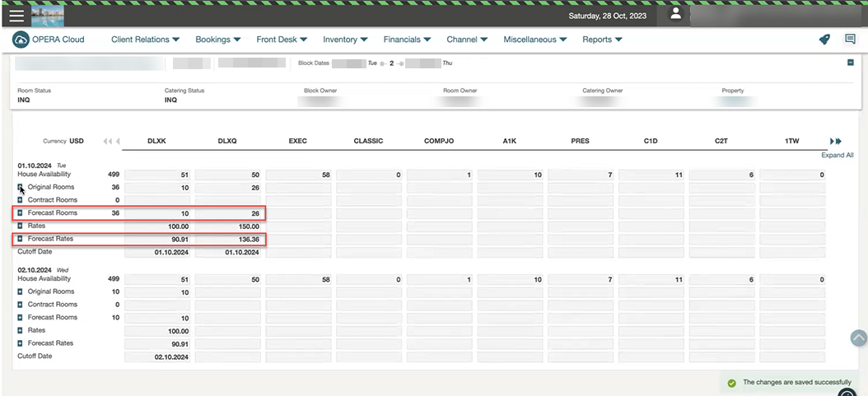
Task: Expand Forecast Rates for 02.10.2024
Action: [x=20, y=343]
